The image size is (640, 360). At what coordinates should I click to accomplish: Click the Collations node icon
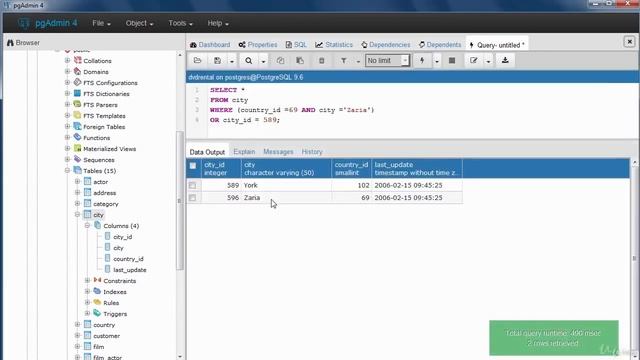[x=78, y=60]
